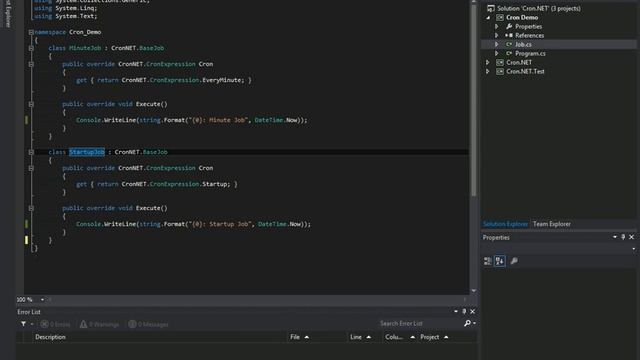This screenshot has height=360, width=640.
Task: Open the search options dropdown in Error List
Action: (x=474, y=323)
